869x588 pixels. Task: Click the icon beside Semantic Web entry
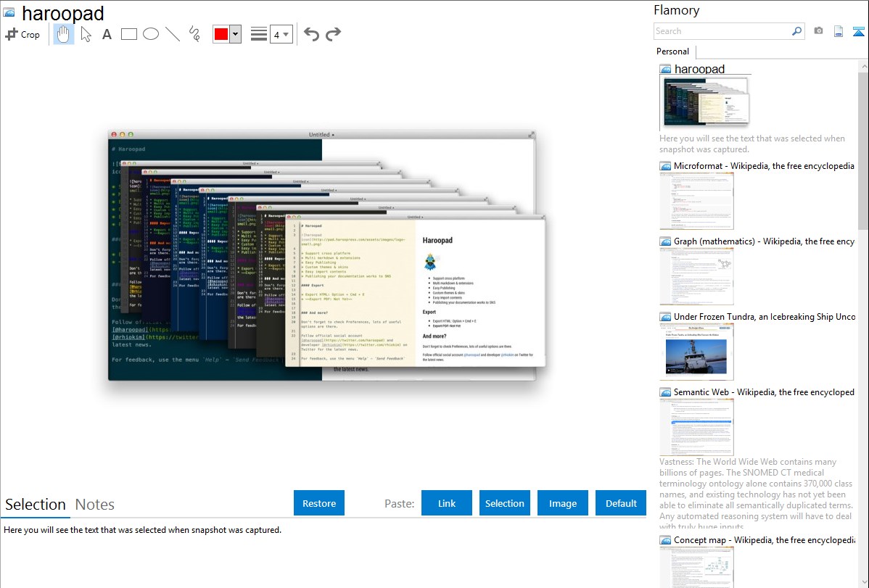pyautogui.click(x=666, y=392)
